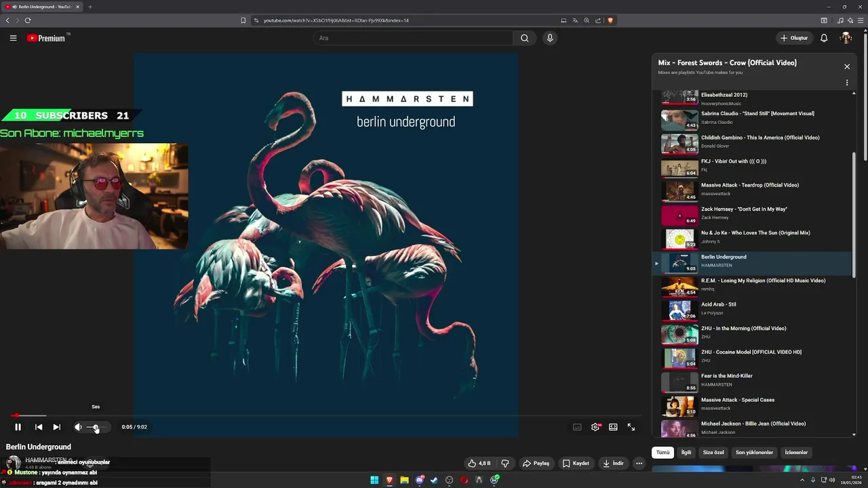Skip to the next video
The width and height of the screenshot is (868, 488).
tap(56, 427)
